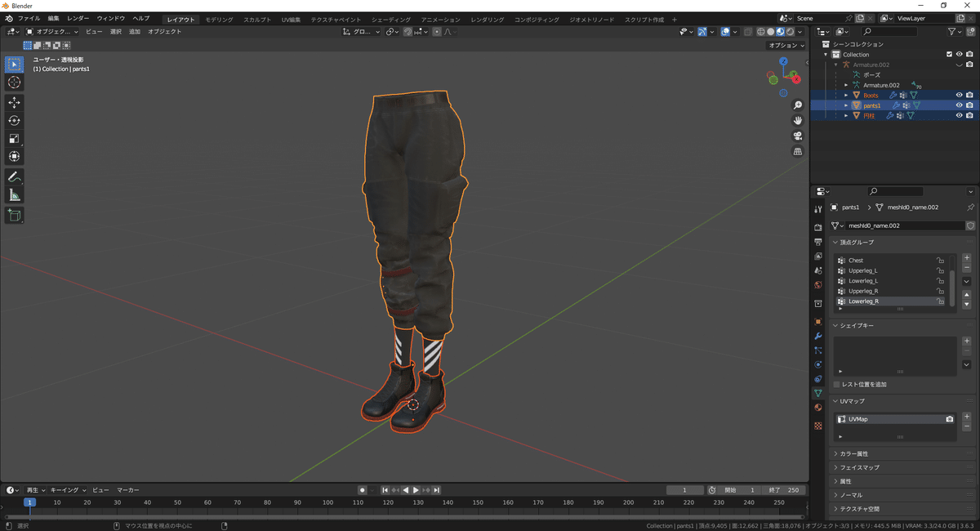Enable レスト位置を追加 checkbox

[836, 384]
